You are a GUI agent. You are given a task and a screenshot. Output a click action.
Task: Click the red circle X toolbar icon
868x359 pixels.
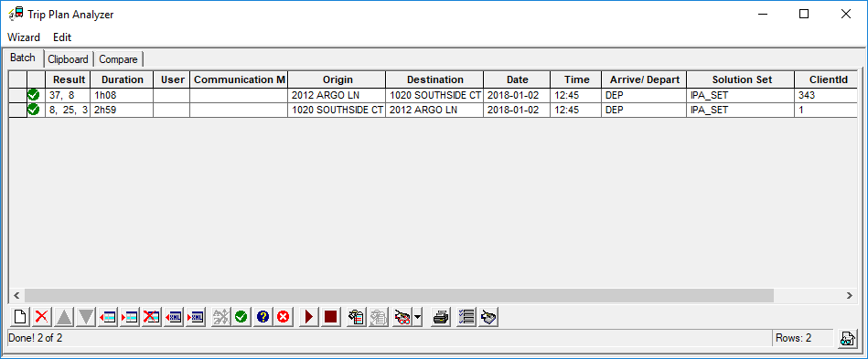tap(284, 317)
